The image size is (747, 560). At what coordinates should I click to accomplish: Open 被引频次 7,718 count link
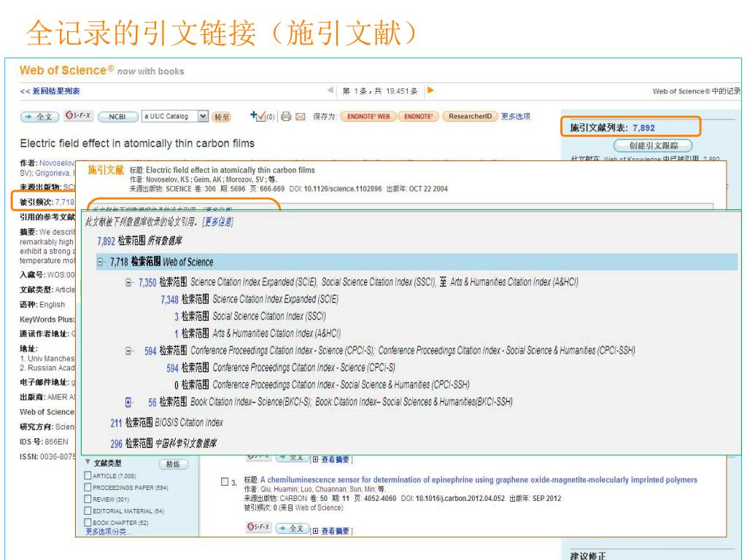[64, 202]
